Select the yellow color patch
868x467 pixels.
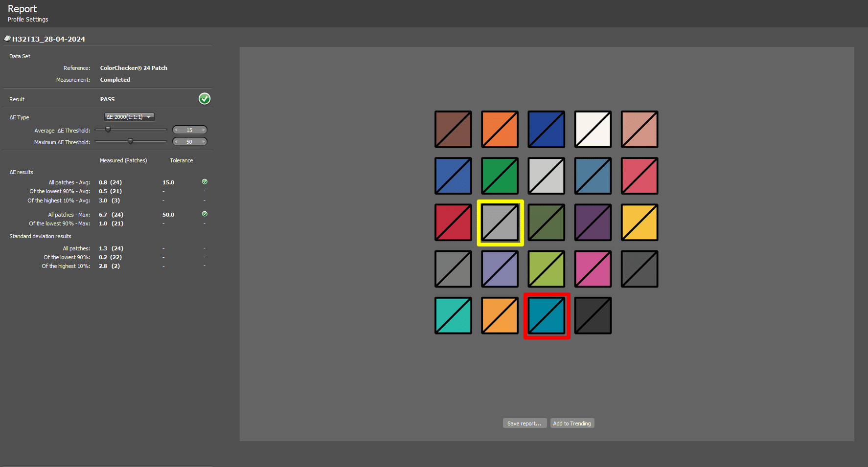click(x=640, y=223)
